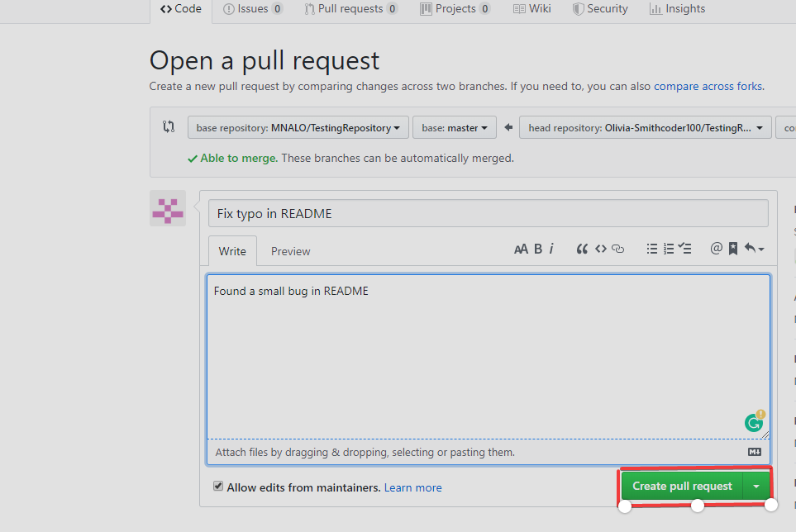This screenshot has width=796, height=532.
Task: Click the Create pull request button
Action: tap(682, 487)
